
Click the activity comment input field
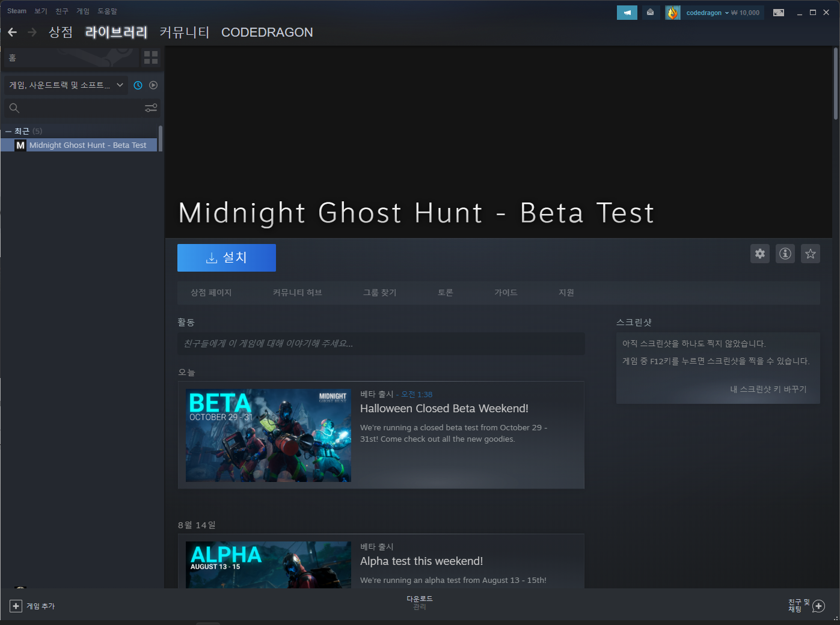pyautogui.click(x=381, y=344)
